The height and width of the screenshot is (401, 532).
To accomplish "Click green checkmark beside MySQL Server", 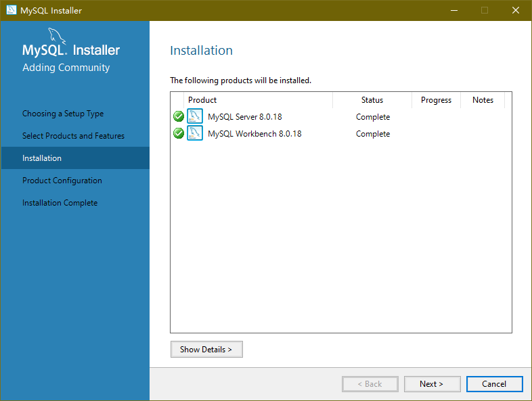I will click(179, 116).
